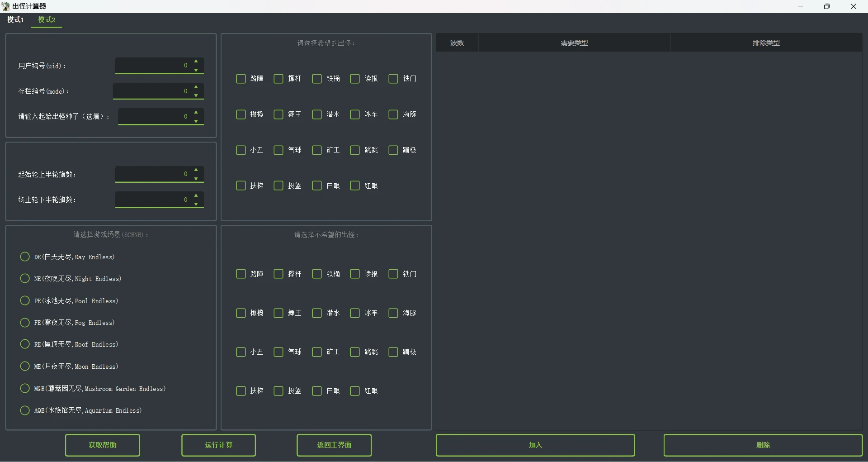Increase 用户编号(uid) with up arrow
Image resolution: width=868 pixels, height=462 pixels.
[196, 61]
